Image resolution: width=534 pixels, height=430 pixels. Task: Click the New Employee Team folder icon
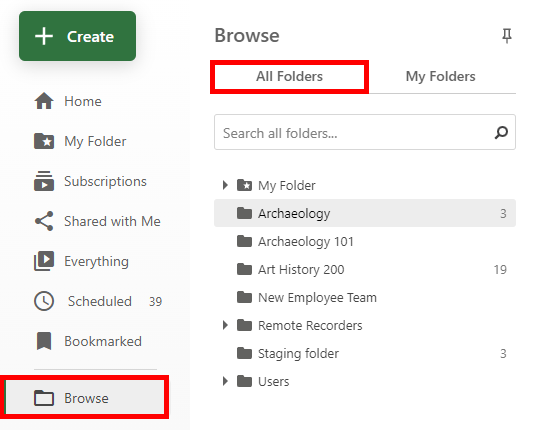[244, 297]
